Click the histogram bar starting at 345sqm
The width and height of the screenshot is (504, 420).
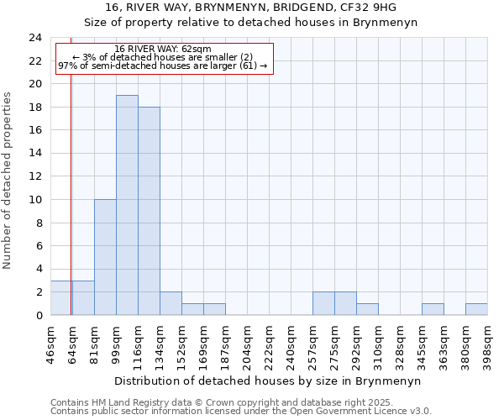pyautogui.click(x=433, y=309)
